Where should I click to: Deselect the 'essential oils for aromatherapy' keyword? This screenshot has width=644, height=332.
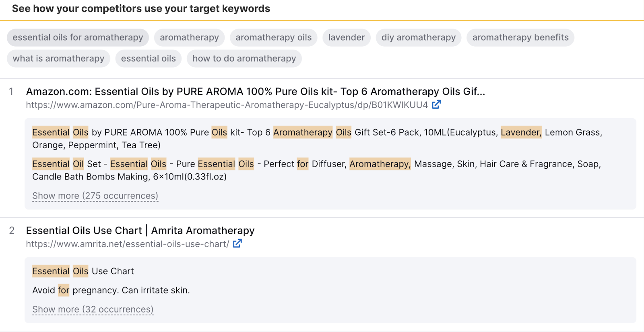[78, 37]
